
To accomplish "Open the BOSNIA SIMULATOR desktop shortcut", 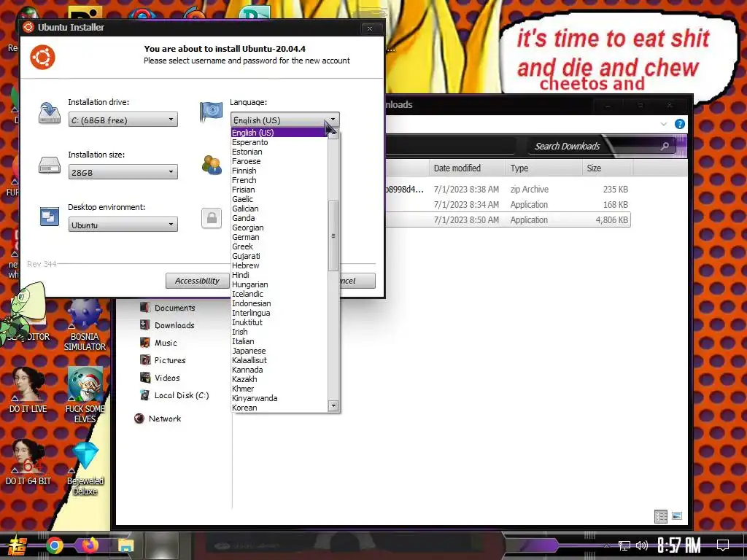I will coord(85,326).
